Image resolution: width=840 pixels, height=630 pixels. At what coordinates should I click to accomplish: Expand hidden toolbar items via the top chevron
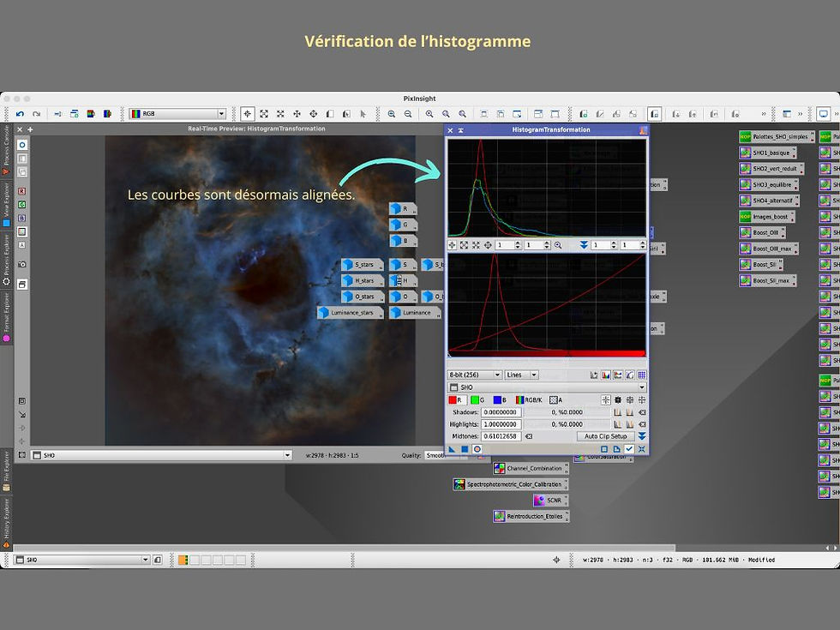point(764,113)
